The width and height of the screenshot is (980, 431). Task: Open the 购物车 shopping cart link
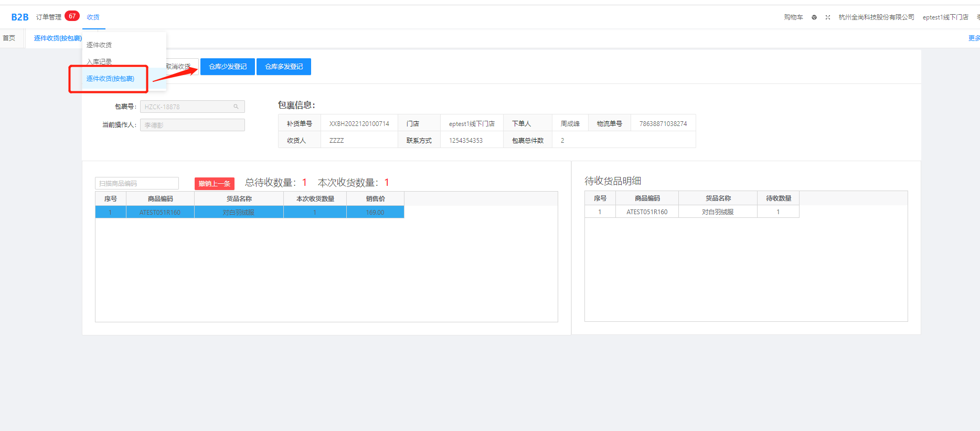point(793,17)
